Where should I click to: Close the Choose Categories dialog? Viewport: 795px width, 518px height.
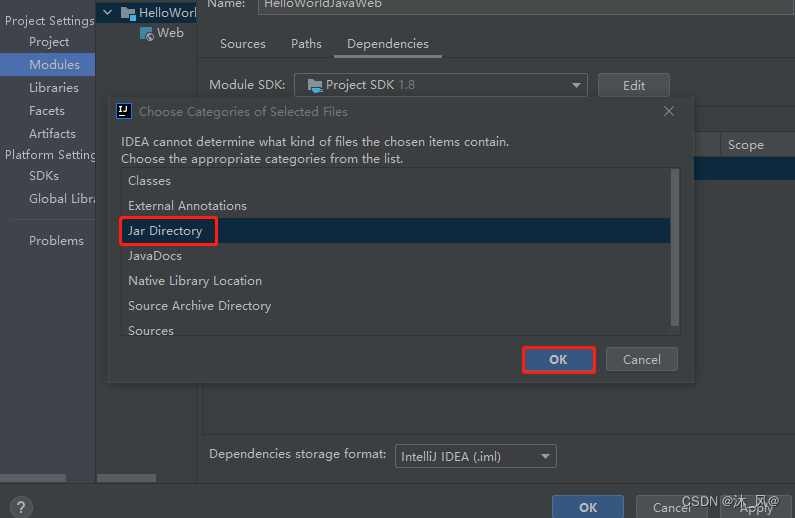coord(669,111)
